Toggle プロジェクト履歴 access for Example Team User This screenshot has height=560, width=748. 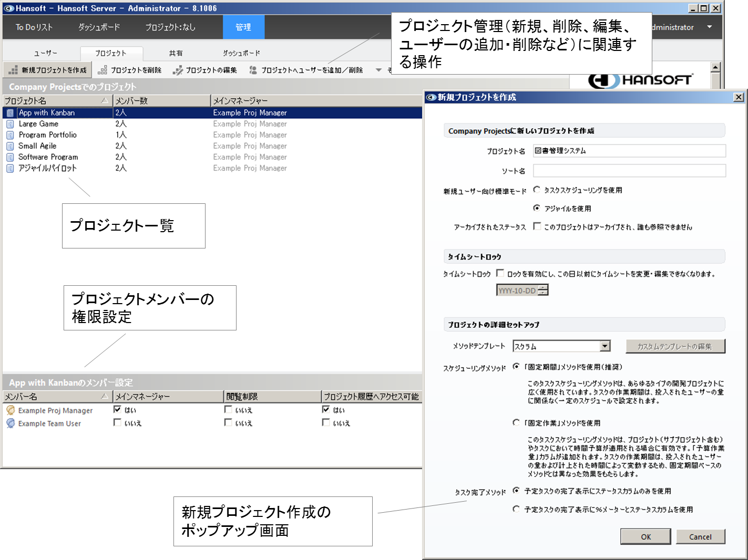(326, 422)
